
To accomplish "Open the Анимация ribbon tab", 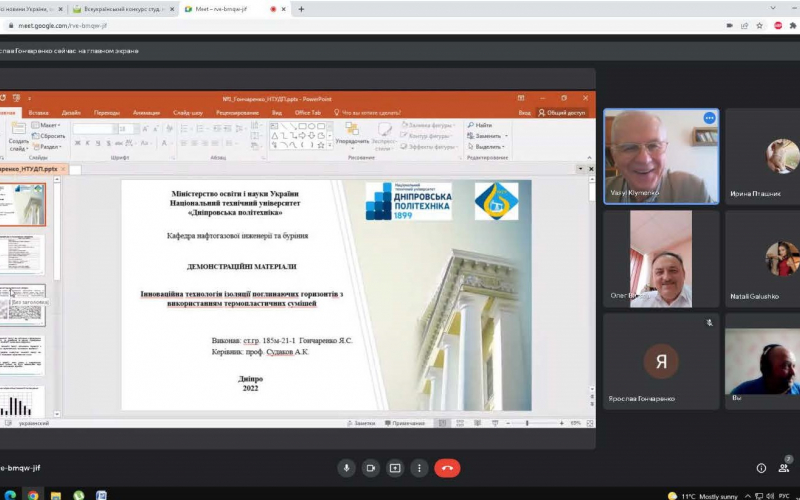I will pos(146,113).
